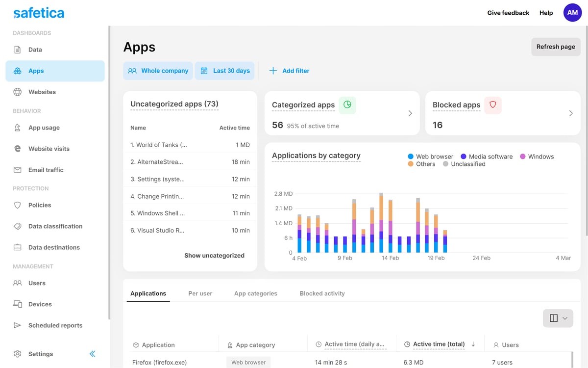This screenshot has height=368, width=588.
Task: Open the Blocked activity tab
Action: tap(322, 293)
